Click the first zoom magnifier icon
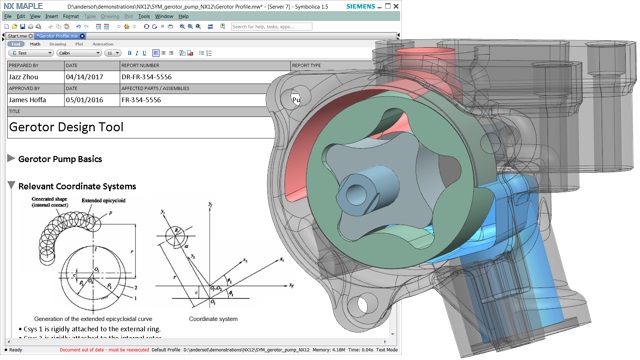The image size is (640, 360). [x=182, y=27]
